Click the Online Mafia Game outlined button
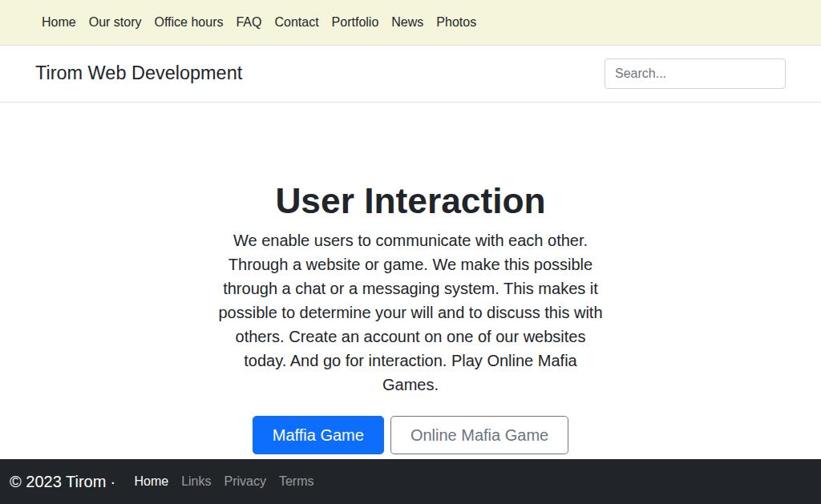 point(479,435)
